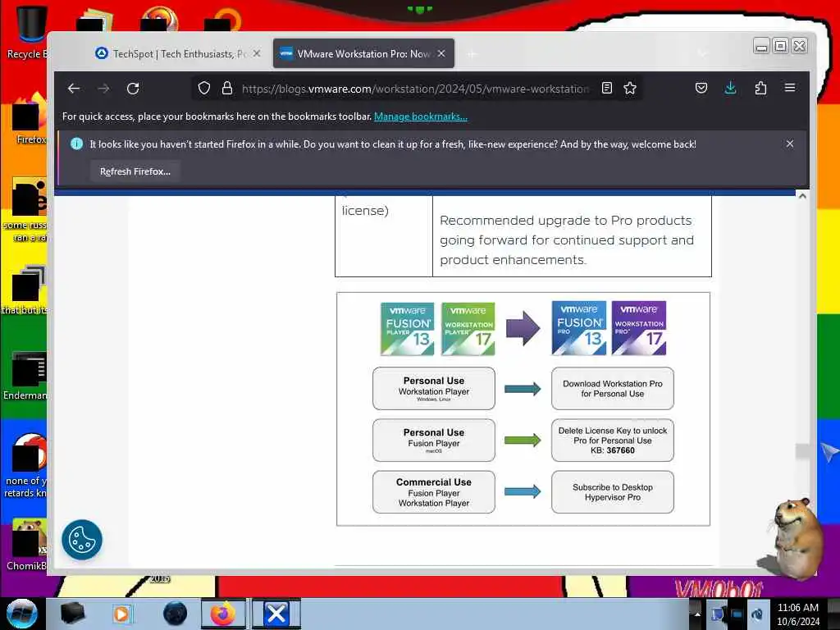Click the taskbar clock showing 11:06 AM
The image size is (840, 630).
[798, 614]
